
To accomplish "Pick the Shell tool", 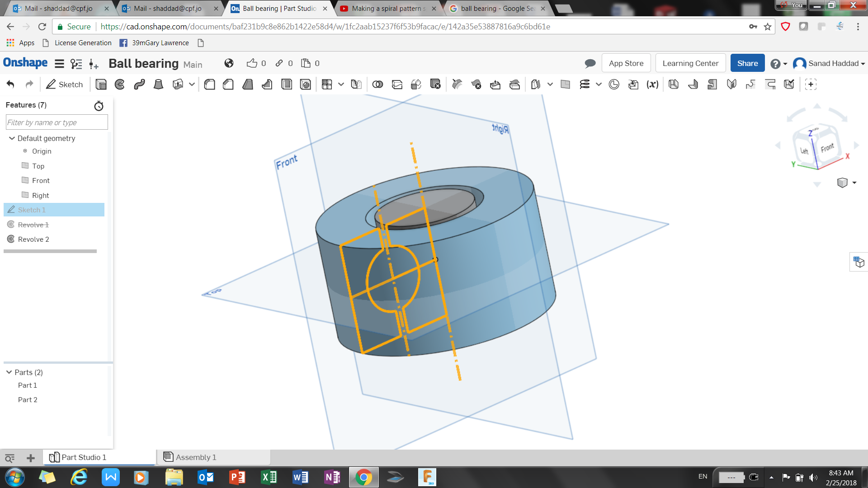I will point(287,84).
